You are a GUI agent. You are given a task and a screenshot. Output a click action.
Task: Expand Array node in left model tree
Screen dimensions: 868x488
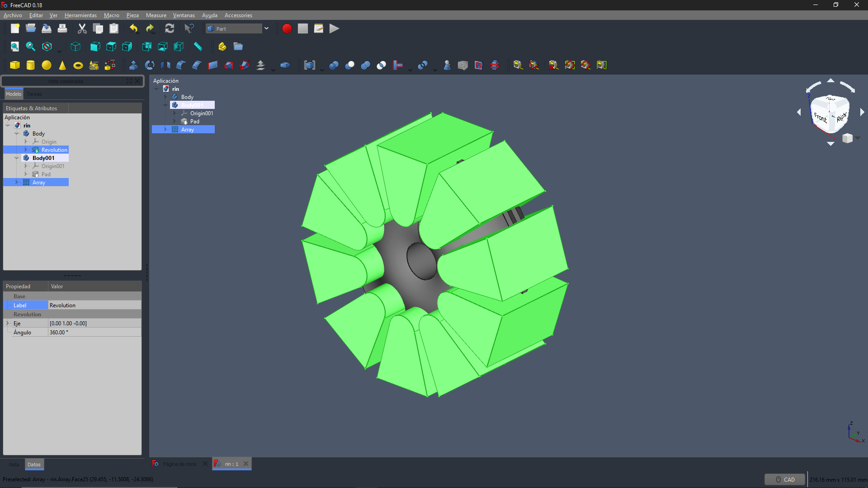click(17, 182)
